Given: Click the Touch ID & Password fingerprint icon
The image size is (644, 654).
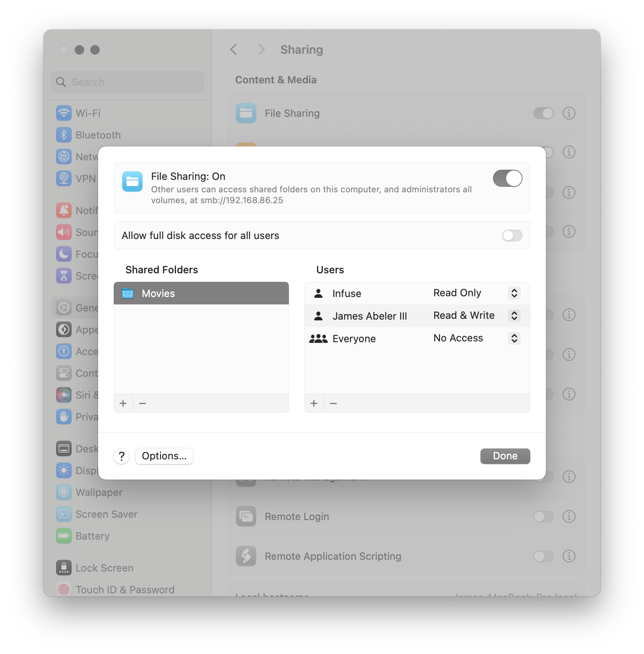Looking at the screenshot, I should pyautogui.click(x=64, y=589).
